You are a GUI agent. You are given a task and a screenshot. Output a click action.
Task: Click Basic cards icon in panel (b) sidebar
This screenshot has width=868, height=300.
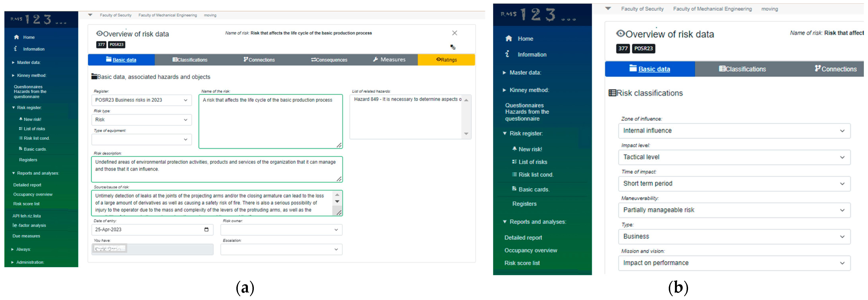coord(514,189)
